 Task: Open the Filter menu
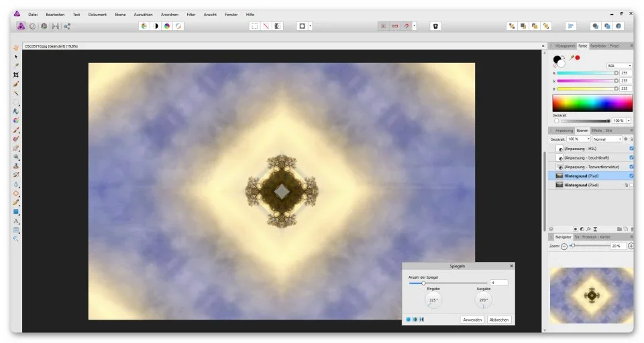(191, 14)
